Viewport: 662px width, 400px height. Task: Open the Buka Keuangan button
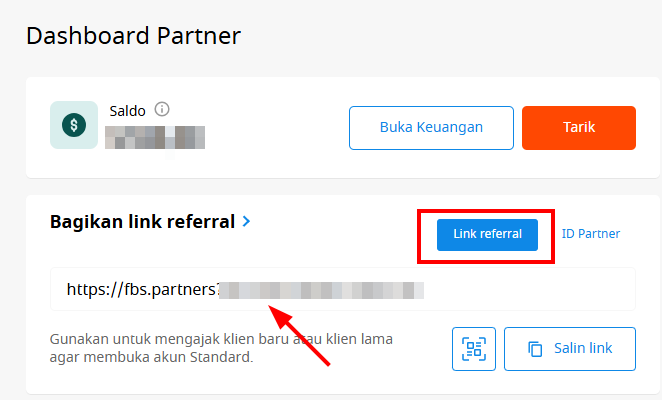tap(431, 128)
